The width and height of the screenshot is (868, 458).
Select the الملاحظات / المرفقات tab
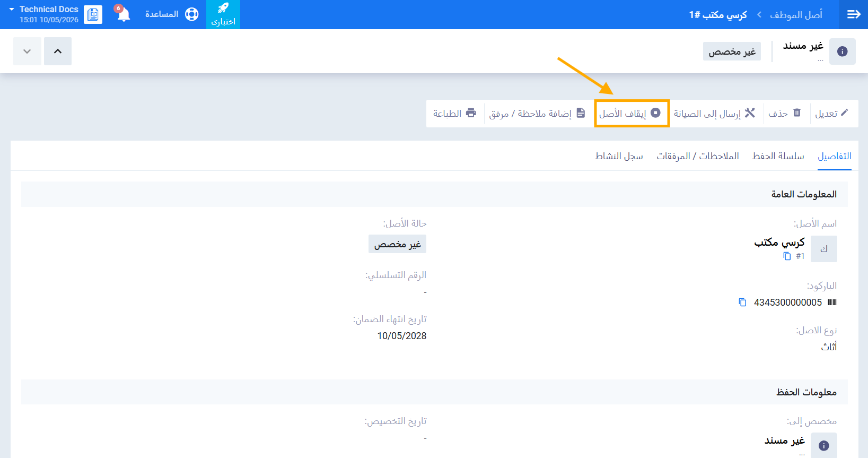[x=698, y=156]
